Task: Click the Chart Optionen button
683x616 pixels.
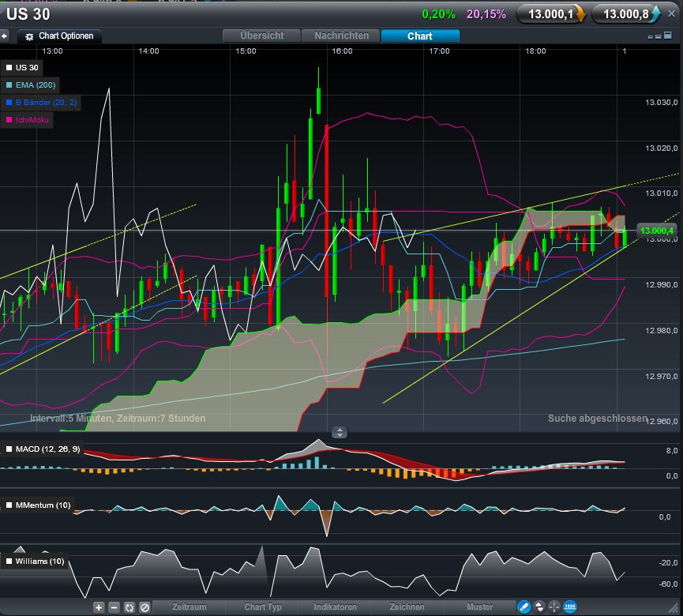Action: (60, 36)
